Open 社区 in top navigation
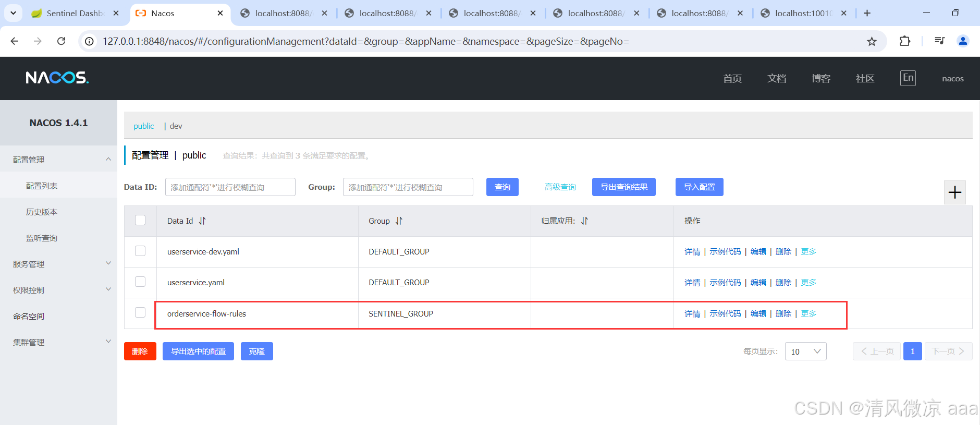The height and width of the screenshot is (425, 980). point(865,79)
